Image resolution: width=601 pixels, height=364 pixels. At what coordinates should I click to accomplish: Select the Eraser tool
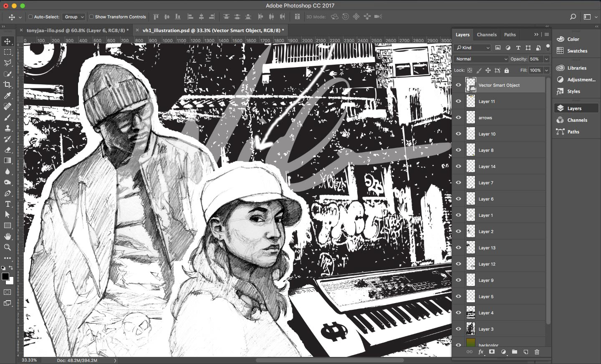click(x=8, y=150)
